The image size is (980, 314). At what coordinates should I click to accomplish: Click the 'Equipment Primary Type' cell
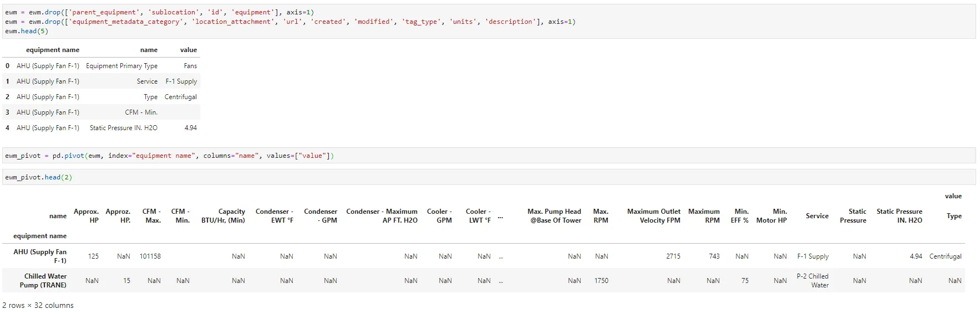(x=121, y=66)
